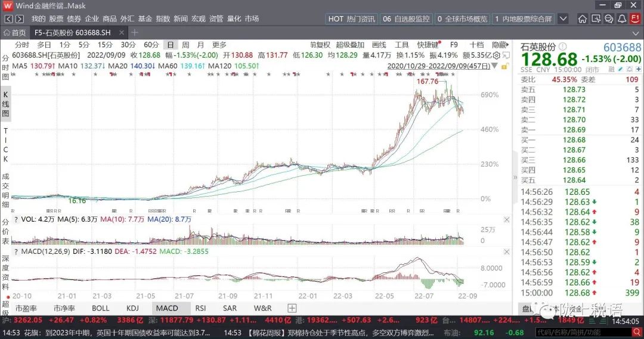Switch to 60分 interval
644x339 pixels.
[151, 45]
